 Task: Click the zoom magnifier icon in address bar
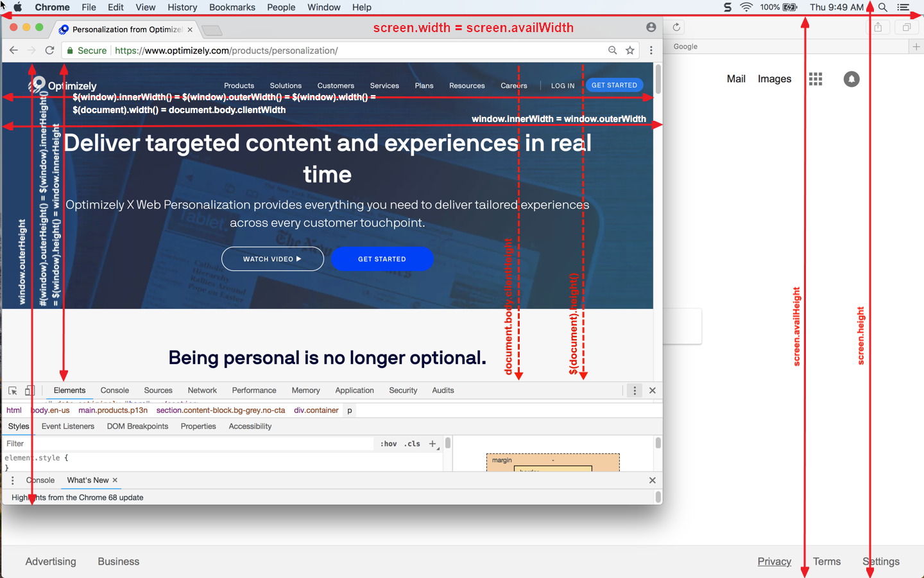[x=612, y=50]
